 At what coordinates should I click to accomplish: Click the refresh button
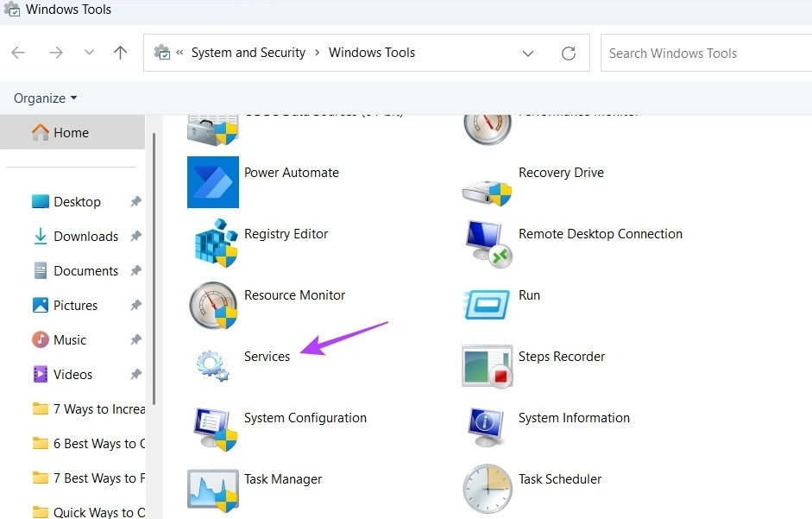(x=569, y=53)
